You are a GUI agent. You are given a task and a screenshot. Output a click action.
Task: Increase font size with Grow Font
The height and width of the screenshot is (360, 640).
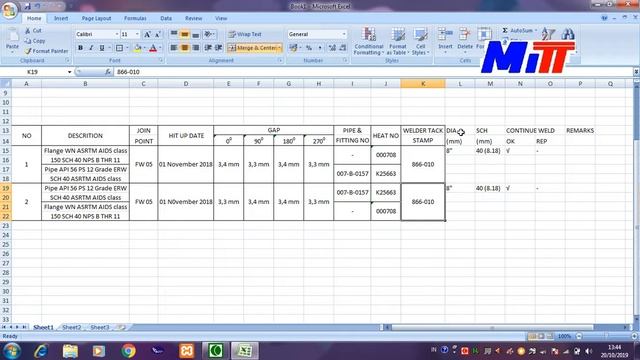coord(147,34)
